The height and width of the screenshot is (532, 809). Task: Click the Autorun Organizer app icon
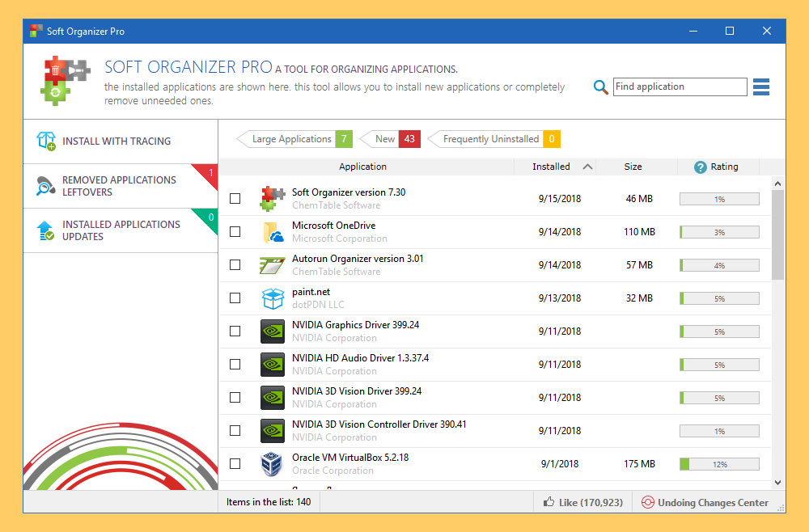point(272,265)
